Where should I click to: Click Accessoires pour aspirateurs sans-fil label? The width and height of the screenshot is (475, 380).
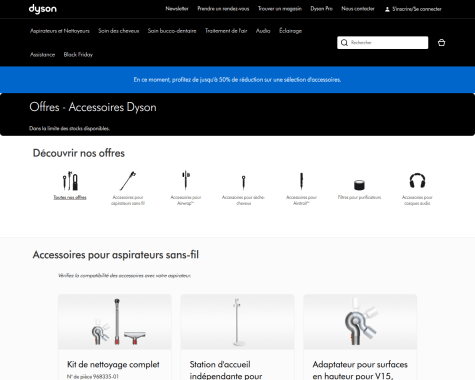pyautogui.click(x=128, y=200)
